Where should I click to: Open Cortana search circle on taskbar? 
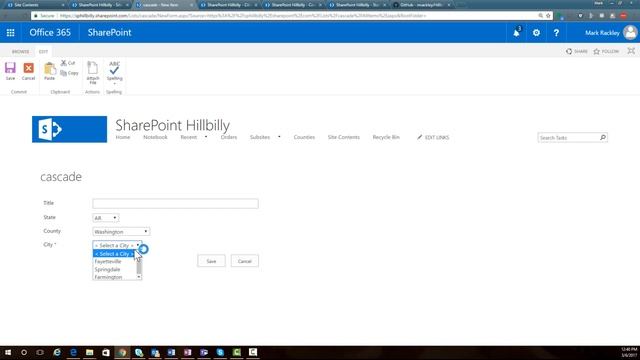point(24,352)
